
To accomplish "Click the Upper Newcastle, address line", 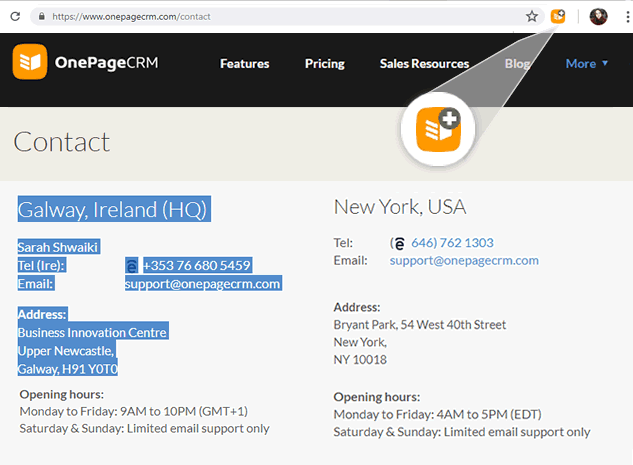I will [67, 351].
